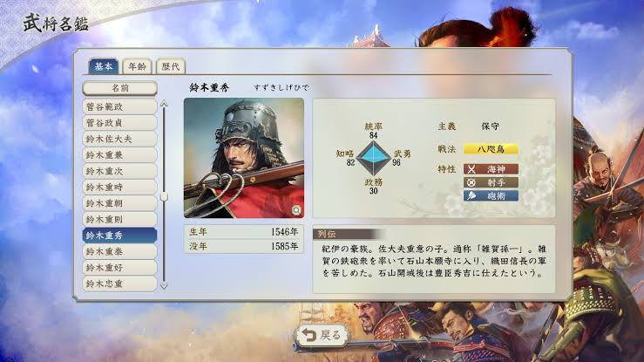
Task: Select the 基本 tab
Action: pyautogui.click(x=104, y=66)
